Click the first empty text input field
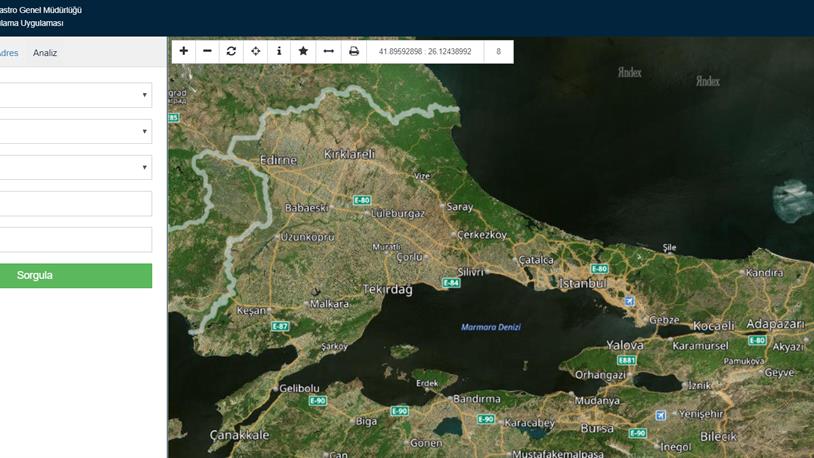Viewport: 814px width, 458px height. [x=75, y=204]
